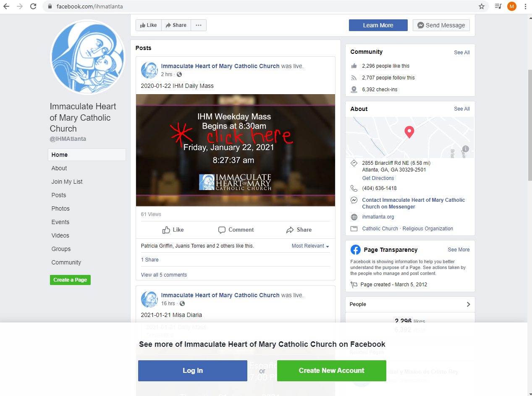
Task: Click the 2 hrs post's church avatar
Action: pyautogui.click(x=149, y=70)
